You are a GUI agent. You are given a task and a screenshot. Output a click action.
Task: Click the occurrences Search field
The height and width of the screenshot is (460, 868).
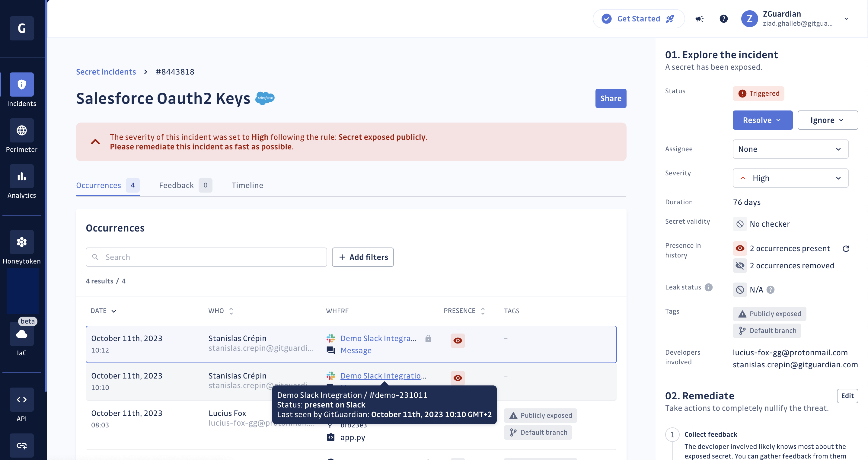(206, 257)
